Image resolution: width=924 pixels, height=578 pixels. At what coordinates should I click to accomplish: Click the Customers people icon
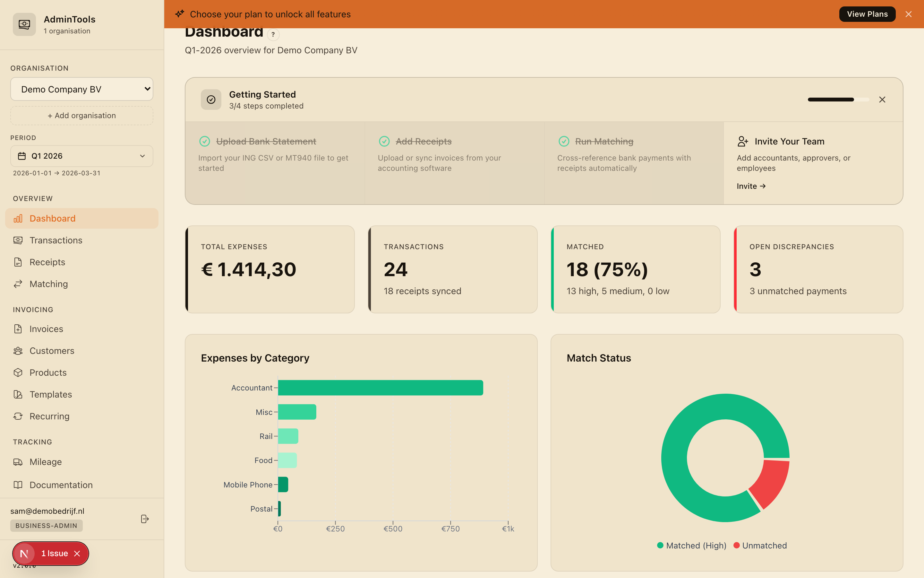click(x=18, y=351)
